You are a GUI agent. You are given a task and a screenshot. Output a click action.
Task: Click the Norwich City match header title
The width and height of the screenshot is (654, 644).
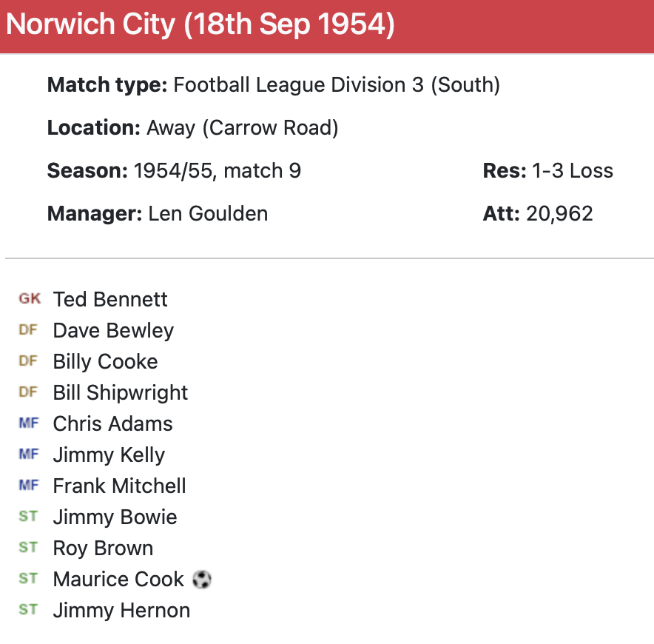pos(200,25)
